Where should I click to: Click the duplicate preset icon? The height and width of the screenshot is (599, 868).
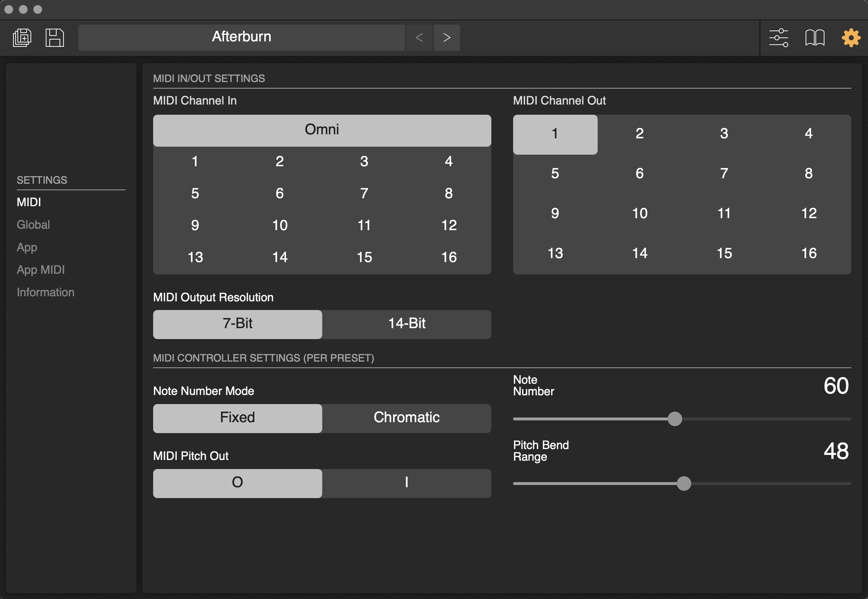click(22, 37)
